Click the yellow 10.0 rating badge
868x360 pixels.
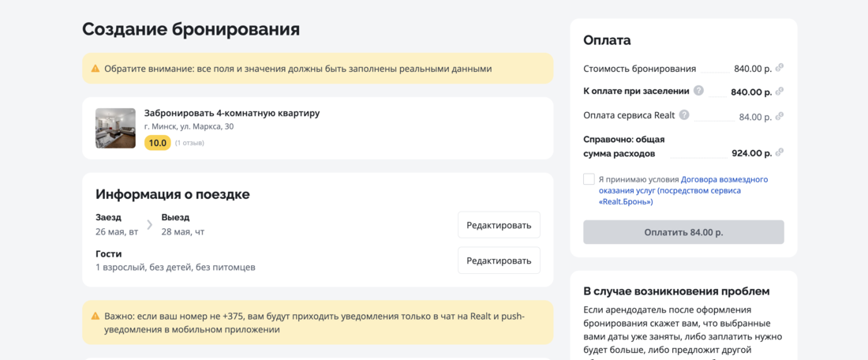tap(158, 143)
